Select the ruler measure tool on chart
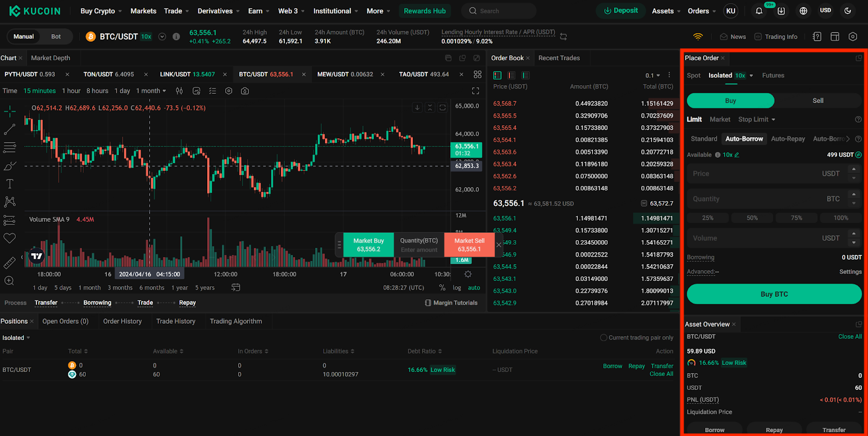This screenshot has width=868, height=436. [x=10, y=263]
